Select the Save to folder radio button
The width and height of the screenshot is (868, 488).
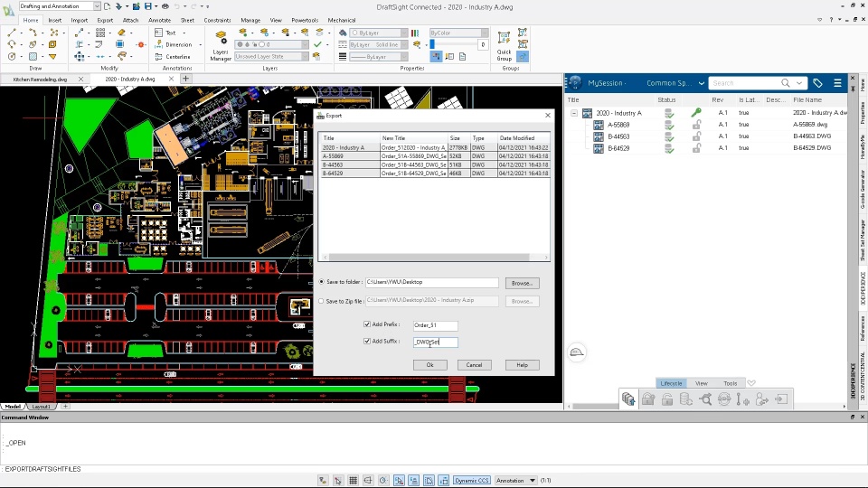321,282
